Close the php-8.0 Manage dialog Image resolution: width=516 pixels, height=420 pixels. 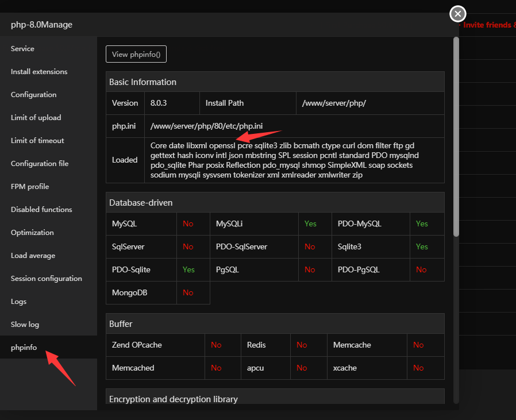click(x=457, y=14)
